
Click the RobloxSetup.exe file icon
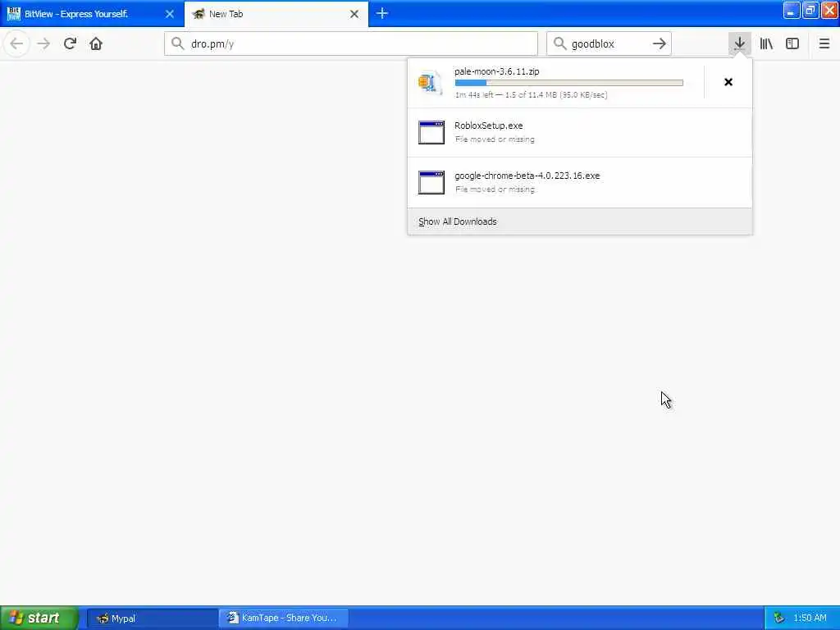431,132
